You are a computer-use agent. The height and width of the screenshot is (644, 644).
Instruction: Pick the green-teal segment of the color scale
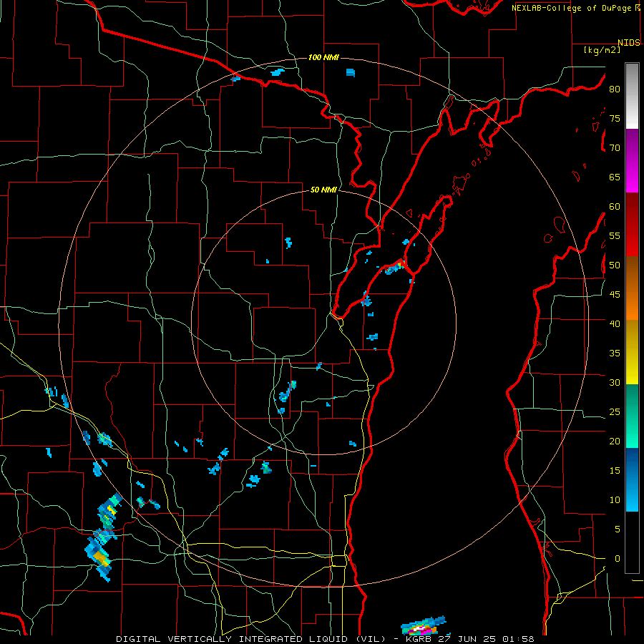coord(632,416)
